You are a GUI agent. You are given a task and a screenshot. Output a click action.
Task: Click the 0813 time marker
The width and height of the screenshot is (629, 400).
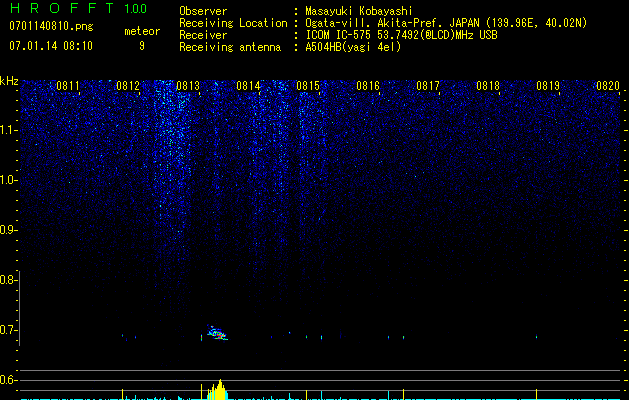point(188,86)
